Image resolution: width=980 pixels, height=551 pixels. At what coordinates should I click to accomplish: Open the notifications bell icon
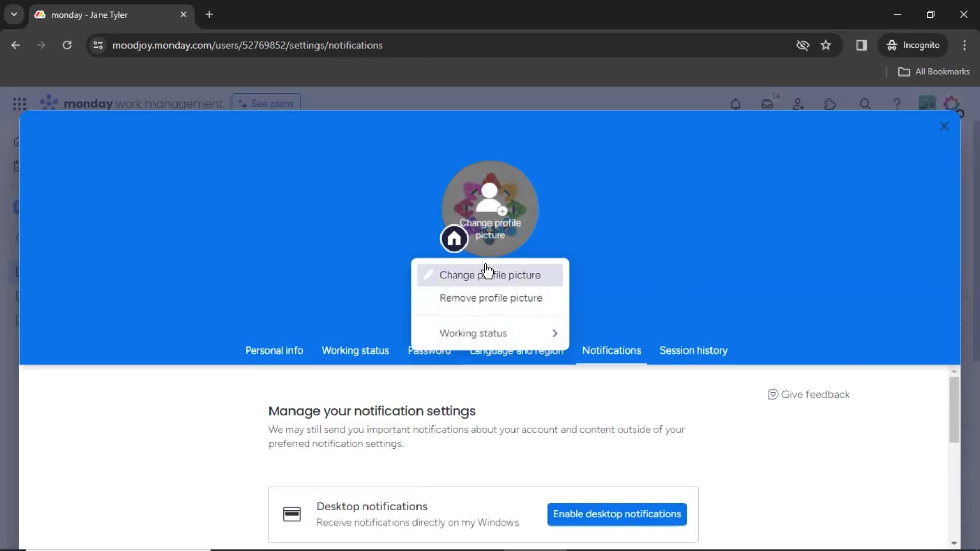pos(735,104)
